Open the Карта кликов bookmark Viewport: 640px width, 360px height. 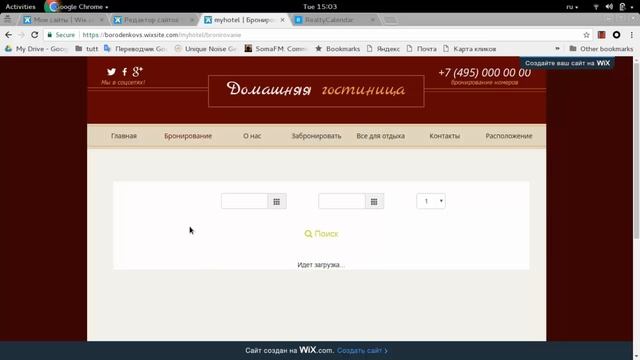(x=469, y=49)
